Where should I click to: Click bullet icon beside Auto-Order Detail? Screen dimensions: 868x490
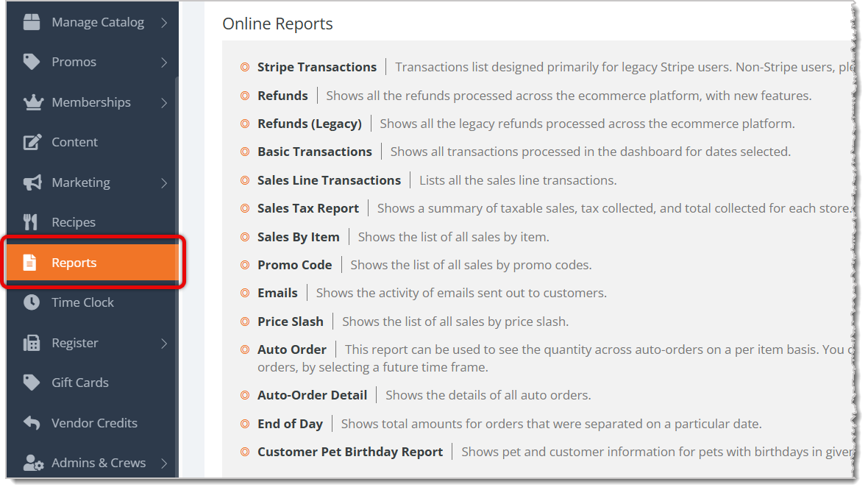pyautogui.click(x=245, y=395)
